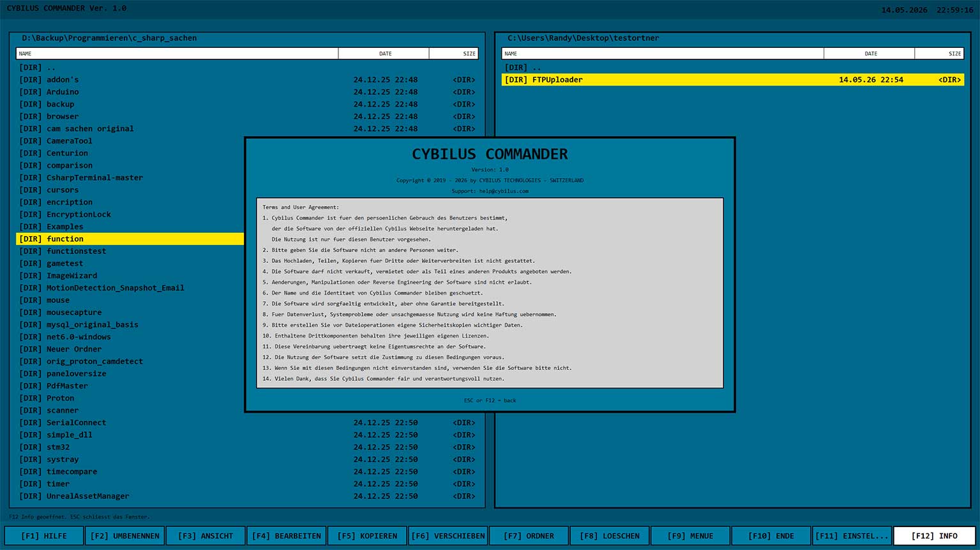The image size is (980, 550).
Task: Select the encription folder
Action: click(x=130, y=202)
